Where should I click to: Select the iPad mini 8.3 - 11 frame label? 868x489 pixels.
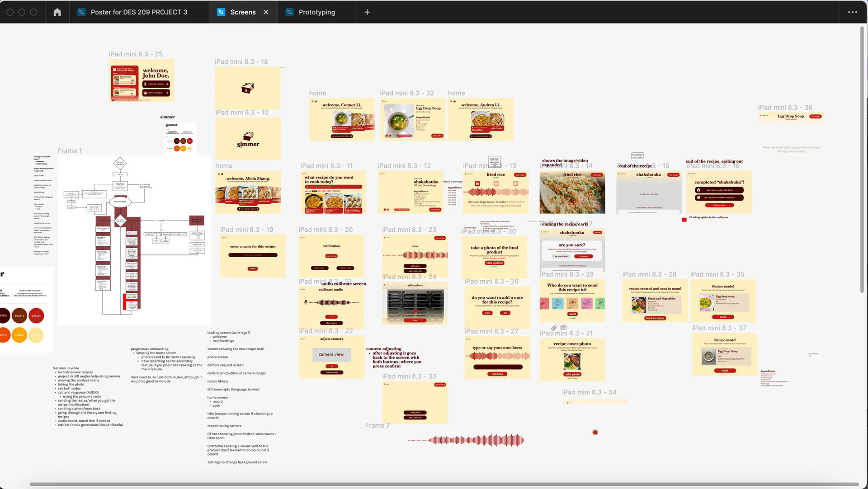[327, 166]
